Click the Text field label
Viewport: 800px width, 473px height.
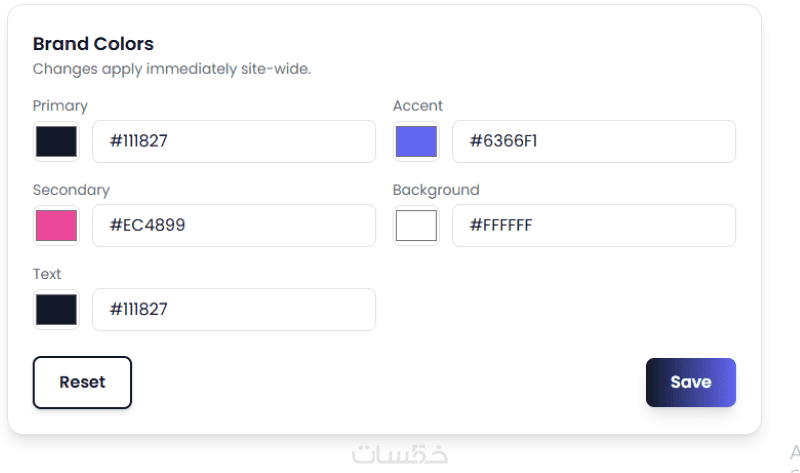click(47, 274)
